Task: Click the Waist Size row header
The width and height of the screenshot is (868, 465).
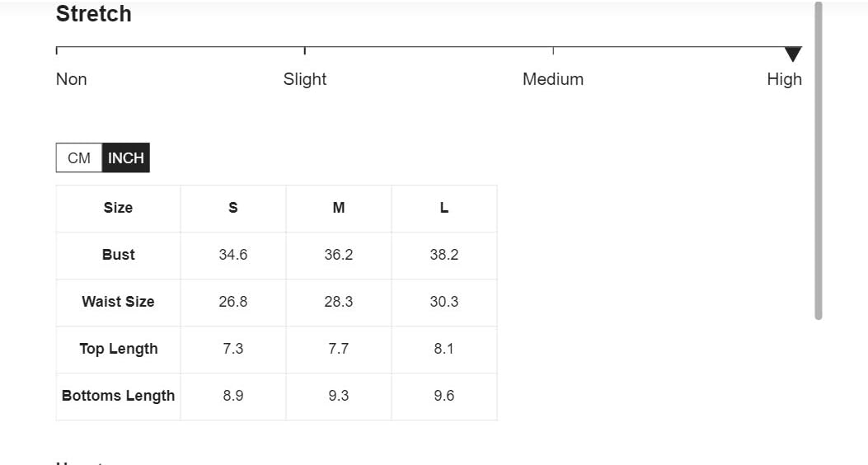Action: pos(119,302)
